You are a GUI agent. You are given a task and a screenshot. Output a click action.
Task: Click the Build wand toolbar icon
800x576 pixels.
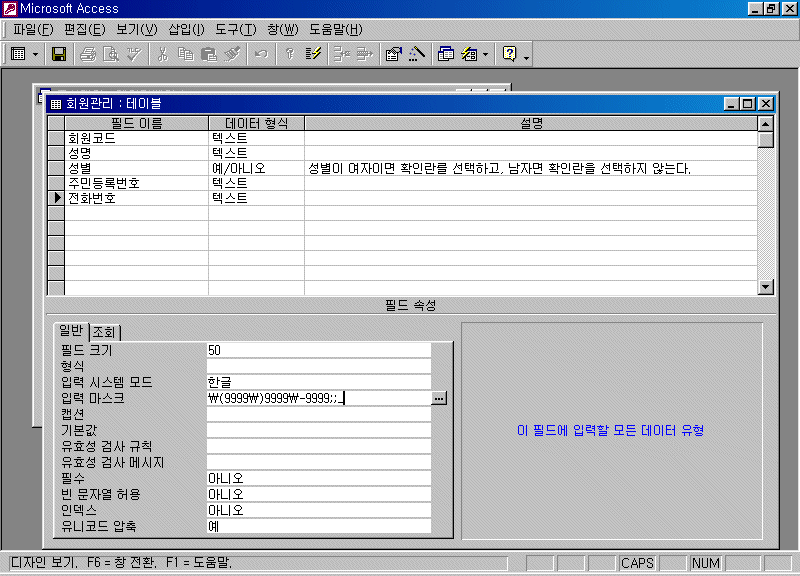click(416, 54)
